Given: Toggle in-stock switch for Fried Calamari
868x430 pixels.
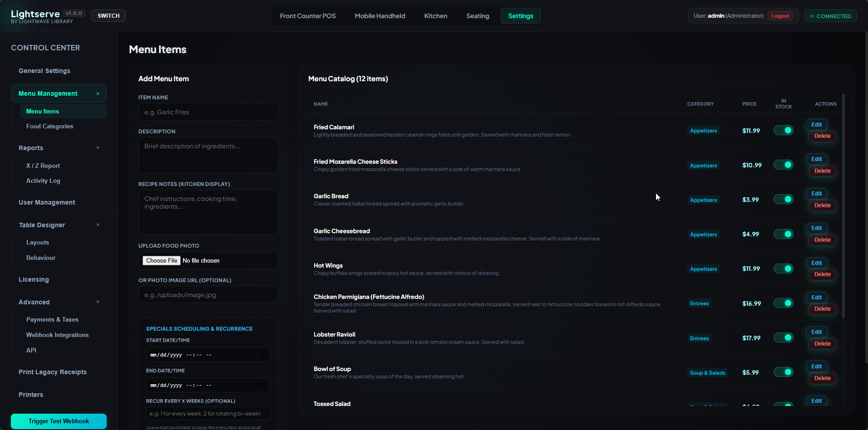Looking at the screenshot, I should pyautogui.click(x=783, y=130).
